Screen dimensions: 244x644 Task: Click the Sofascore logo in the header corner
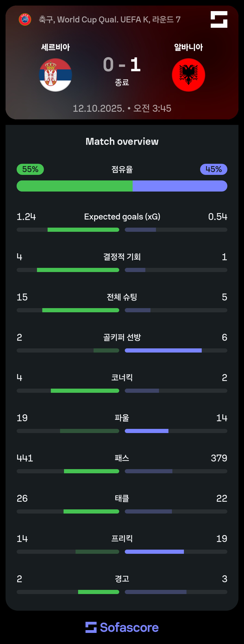(219, 19)
